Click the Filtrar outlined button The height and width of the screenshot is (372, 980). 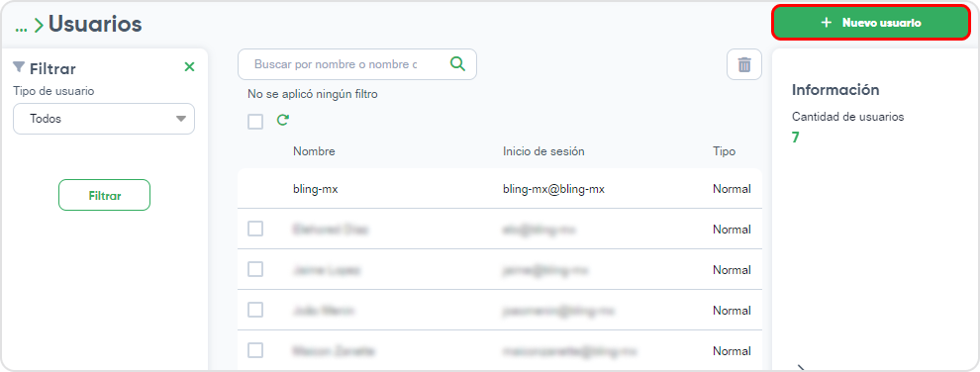click(104, 195)
